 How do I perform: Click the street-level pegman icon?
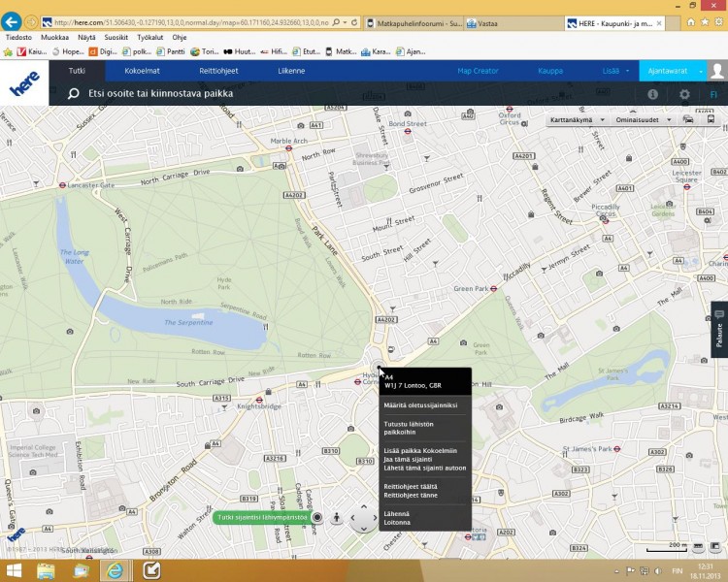coord(336,518)
